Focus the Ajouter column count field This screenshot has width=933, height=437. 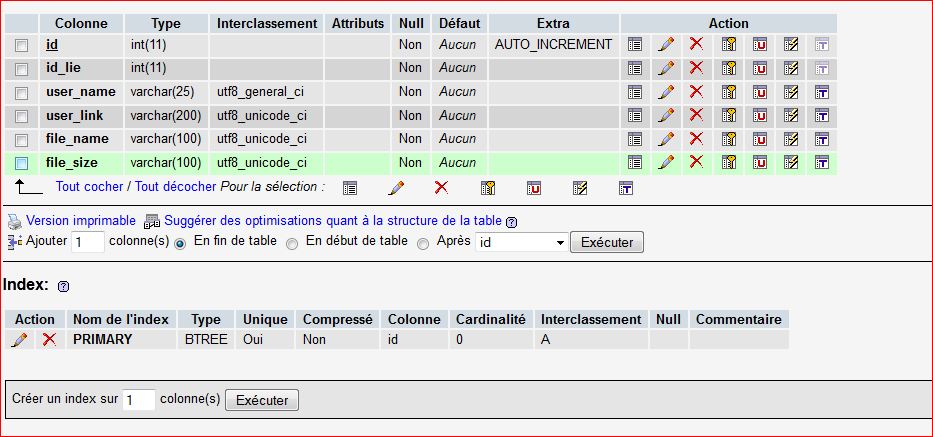(x=87, y=242)
